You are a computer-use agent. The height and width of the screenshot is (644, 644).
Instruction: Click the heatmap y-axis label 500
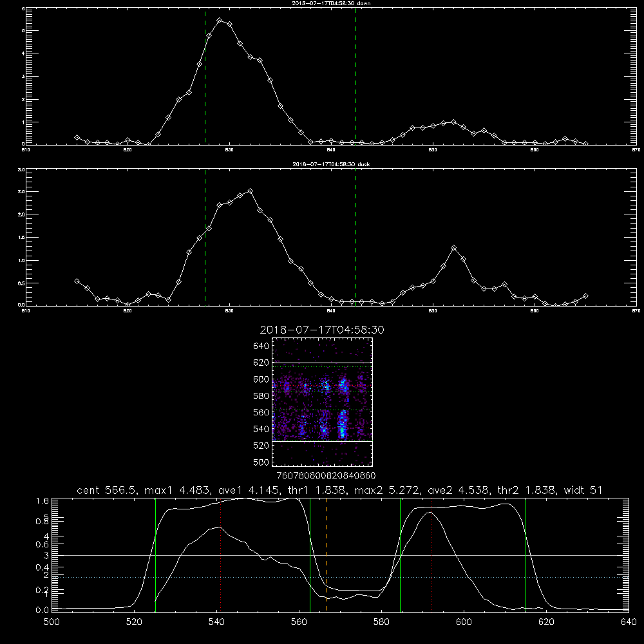click(261, 462)
